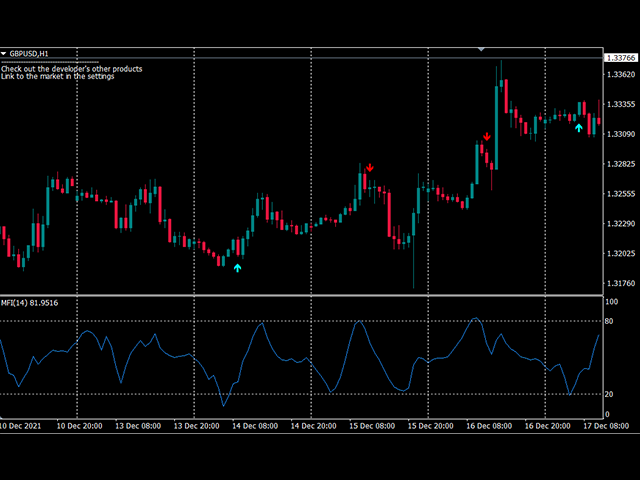The height and width of the screenshot is (480, 640).
Task: Click the MFI level 20 scale label
Action: [x=611, y=394]
